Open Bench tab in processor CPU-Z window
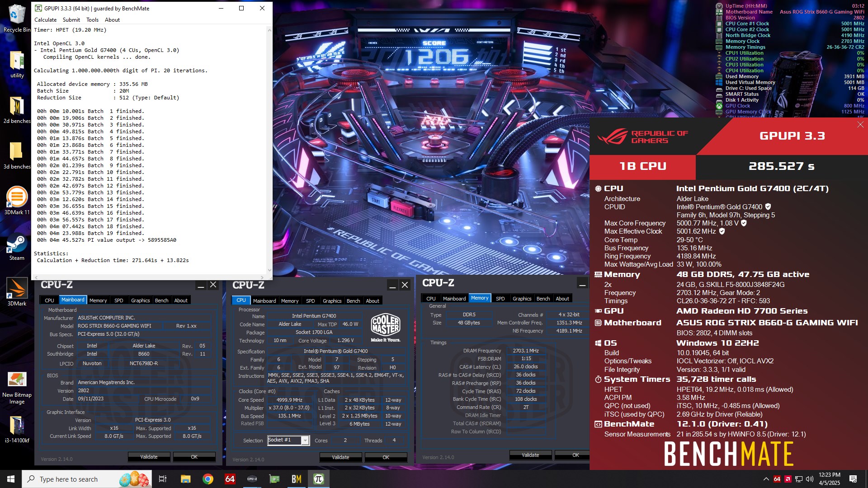This screenshot has height=488, width=868. coord(354,301)
